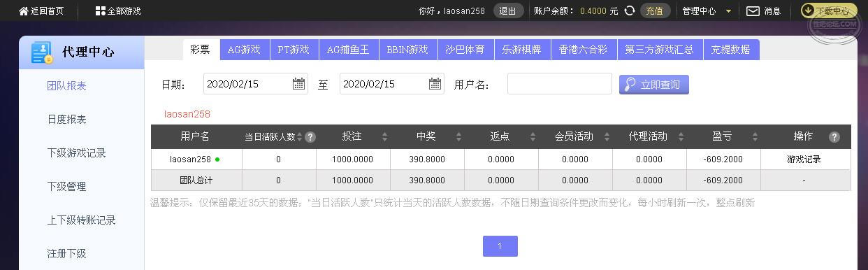Click help icon next to 当日活跃人数
The height and width of the screenshot is (270, 868).
point(310,137)
